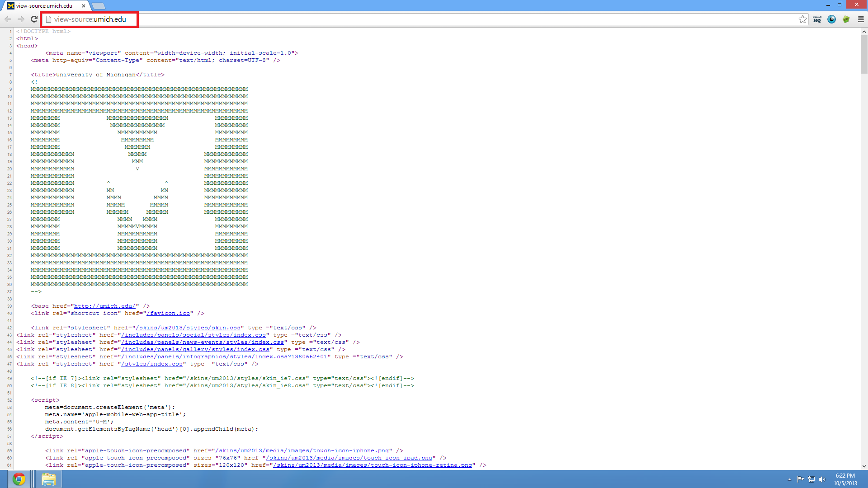Show hidden tray icons arrow
Screen dimensions: 868x488
coord(789,479)
